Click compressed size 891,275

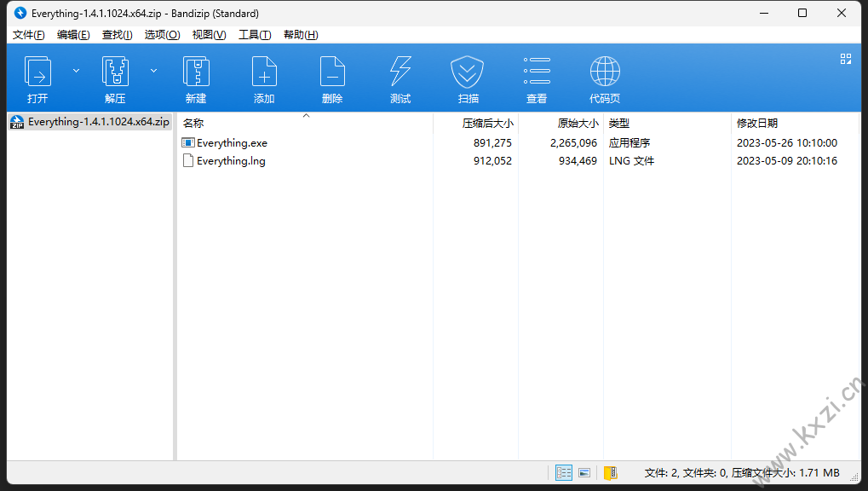[x=492, y=143]
